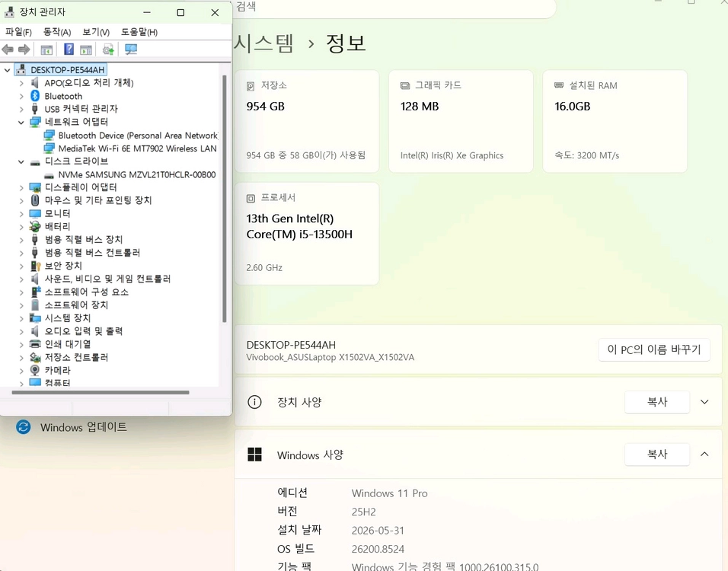Click the Back arrow in Device Manager toolbar
Viewport: 728px width, 571px height.
(x=8, y=49)
